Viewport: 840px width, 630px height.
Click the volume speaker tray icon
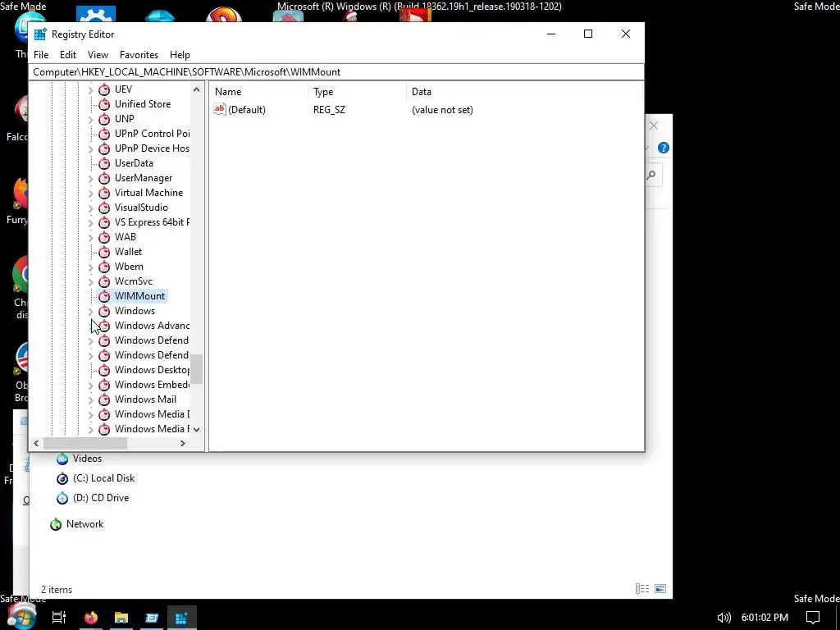724,618
